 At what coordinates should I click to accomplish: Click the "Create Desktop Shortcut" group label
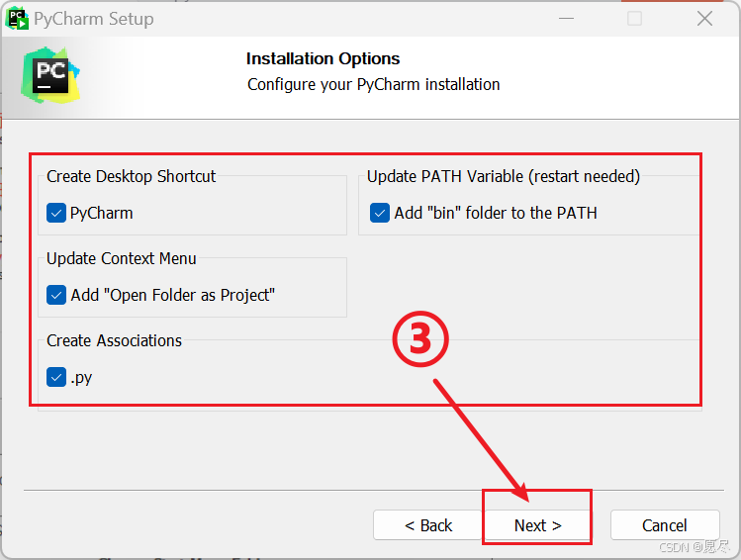pos(131,176)
